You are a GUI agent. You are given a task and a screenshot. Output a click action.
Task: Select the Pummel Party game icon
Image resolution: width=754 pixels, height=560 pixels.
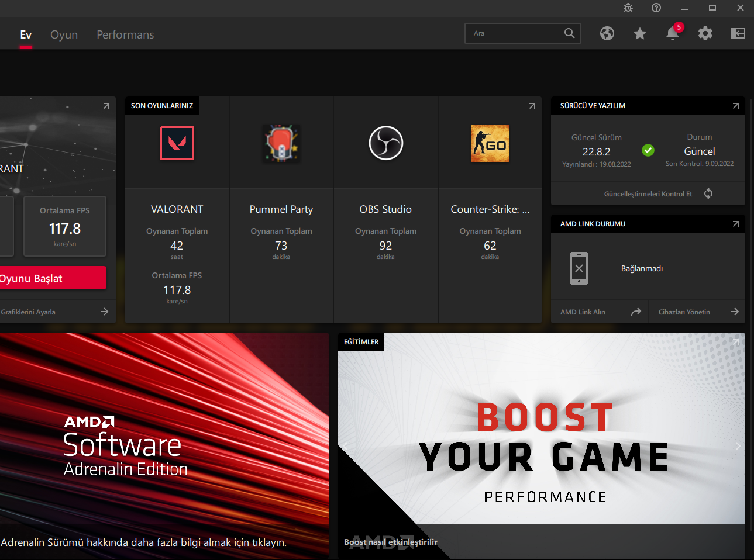281,143
